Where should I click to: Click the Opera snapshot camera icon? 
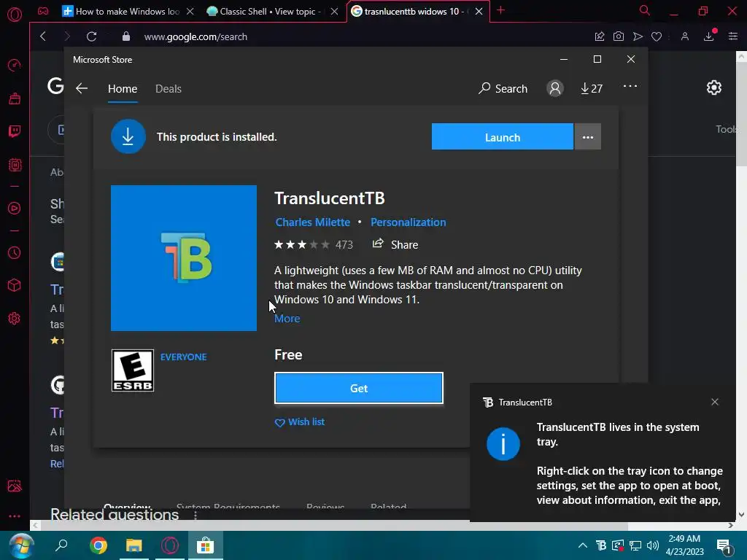[619, 36]
